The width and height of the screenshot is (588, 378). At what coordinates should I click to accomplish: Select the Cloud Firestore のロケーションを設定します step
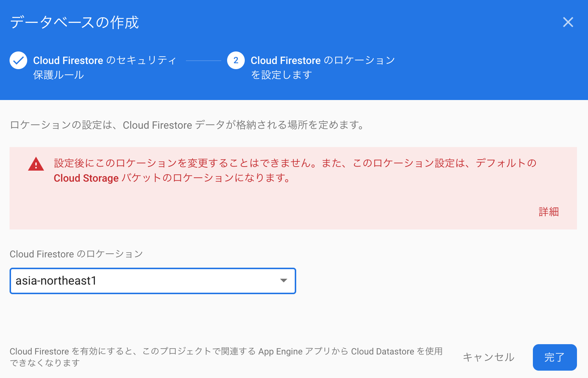323,67
